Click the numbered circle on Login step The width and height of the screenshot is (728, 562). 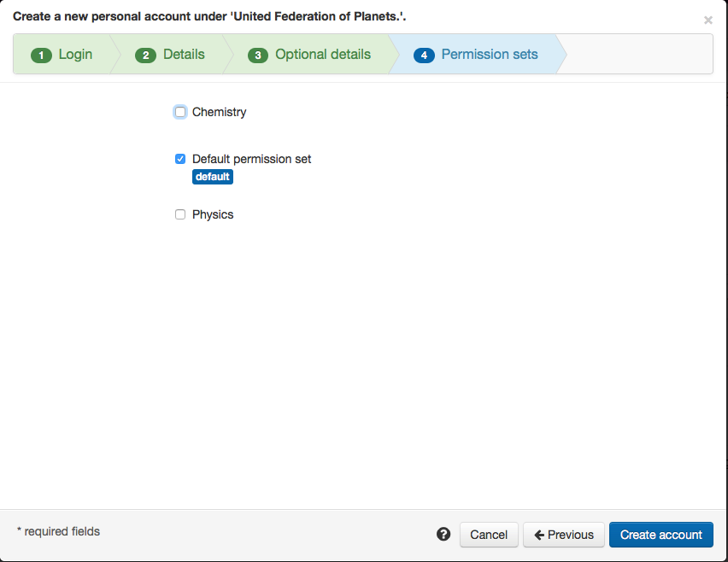[x=41, y=55]
